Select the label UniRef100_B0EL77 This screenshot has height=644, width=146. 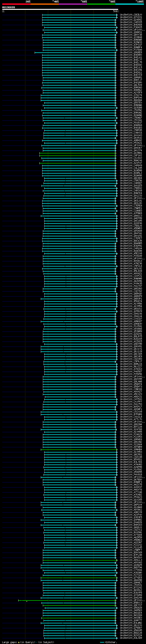[131, 60]
